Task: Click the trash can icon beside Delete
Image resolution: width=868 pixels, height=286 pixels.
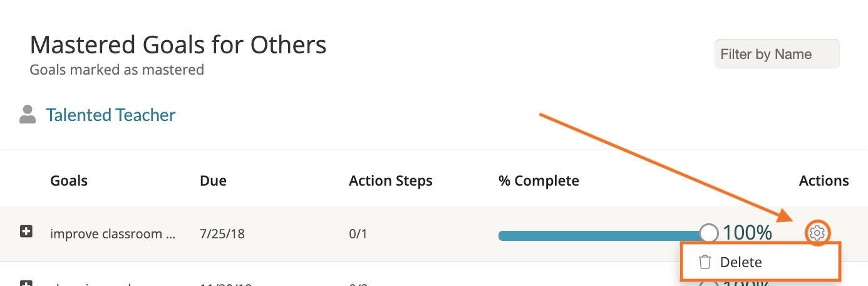Action: [x=705, y=262]
